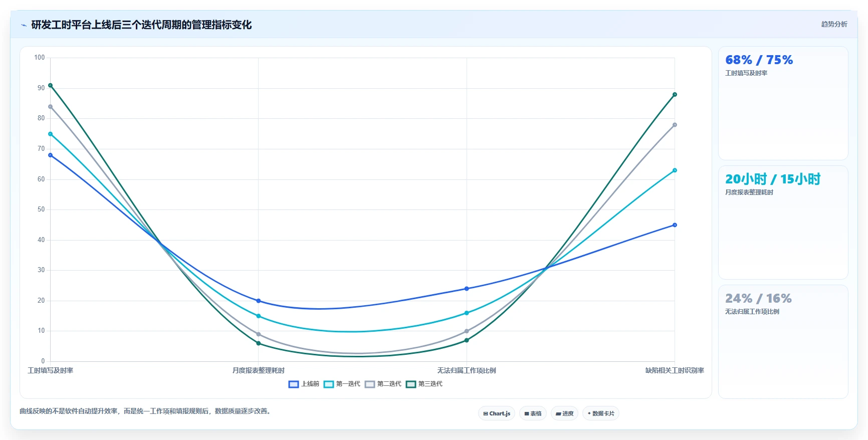The image size is (868, 440).
Task: Open the 68% / 75% 工时填写及时率 card
Action: tap(783, 103)
